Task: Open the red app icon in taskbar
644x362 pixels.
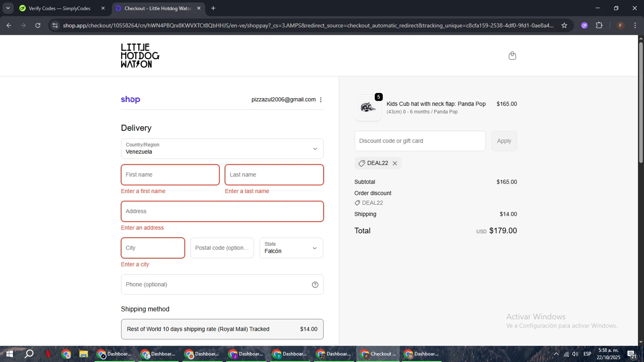Action: coord(49,354)
